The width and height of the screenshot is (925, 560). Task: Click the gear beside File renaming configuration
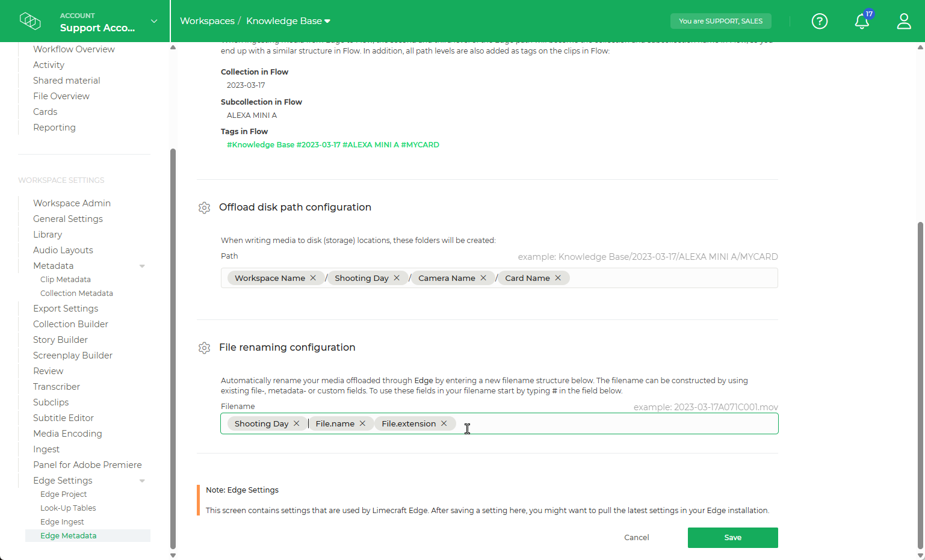pyautogui.click(x=204, y=348)
